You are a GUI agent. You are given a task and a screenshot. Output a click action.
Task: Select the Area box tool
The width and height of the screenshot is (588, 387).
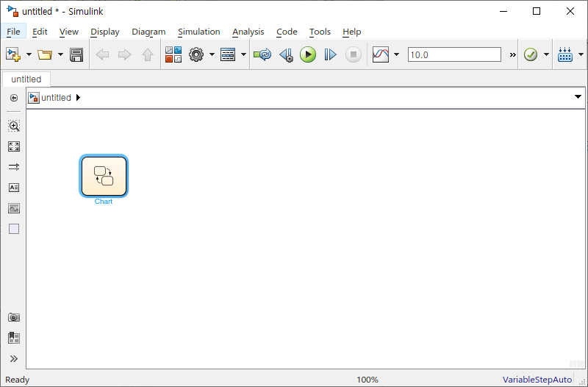[14, 229]
